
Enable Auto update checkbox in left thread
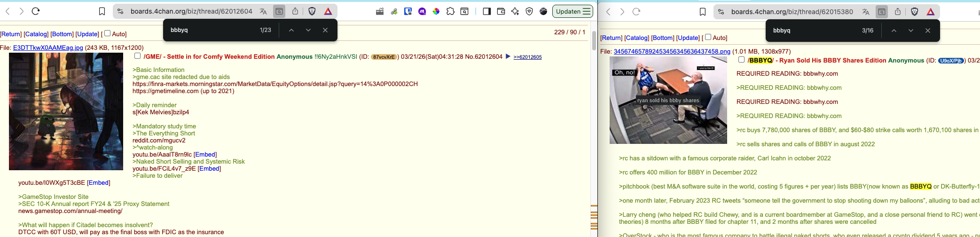(x=107, y=33)
